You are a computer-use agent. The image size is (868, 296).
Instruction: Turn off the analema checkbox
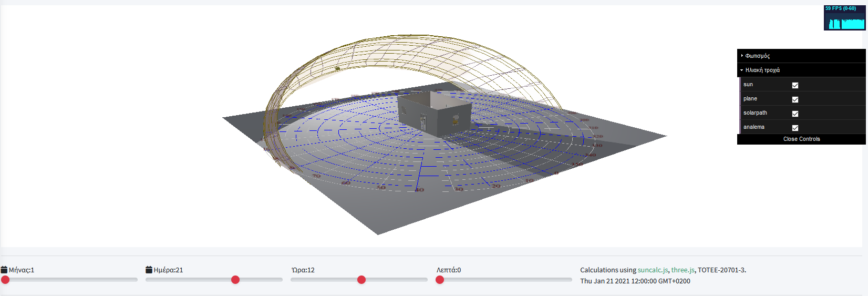pyautogui.click(x=795, y=128)
